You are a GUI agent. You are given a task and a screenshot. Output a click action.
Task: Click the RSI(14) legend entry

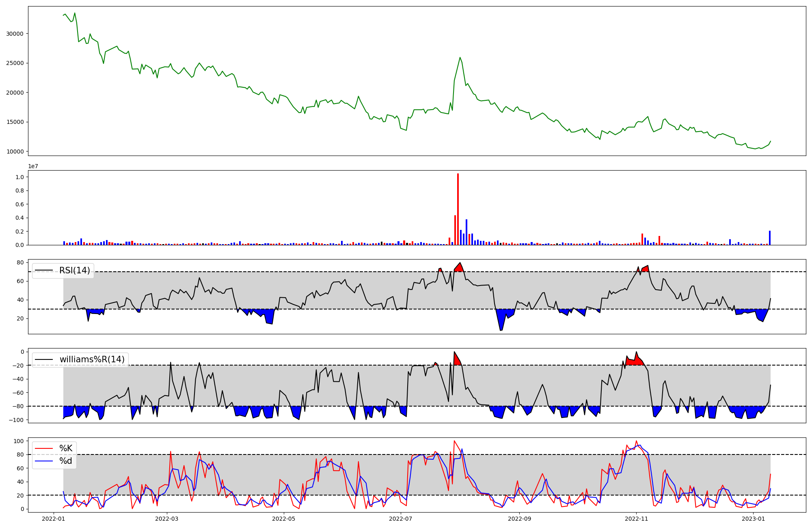74,270
